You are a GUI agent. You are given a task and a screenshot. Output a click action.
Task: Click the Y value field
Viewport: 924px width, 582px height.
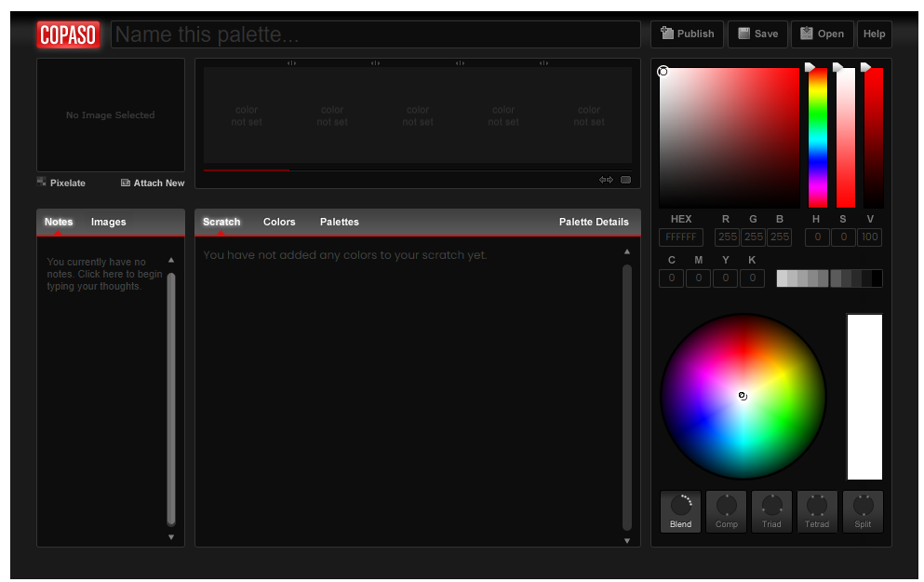(x=726, y=277)
